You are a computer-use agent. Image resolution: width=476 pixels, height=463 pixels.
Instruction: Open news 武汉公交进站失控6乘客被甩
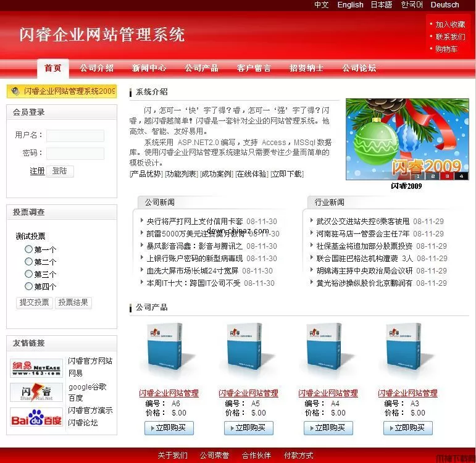click(x=363, y=222)
